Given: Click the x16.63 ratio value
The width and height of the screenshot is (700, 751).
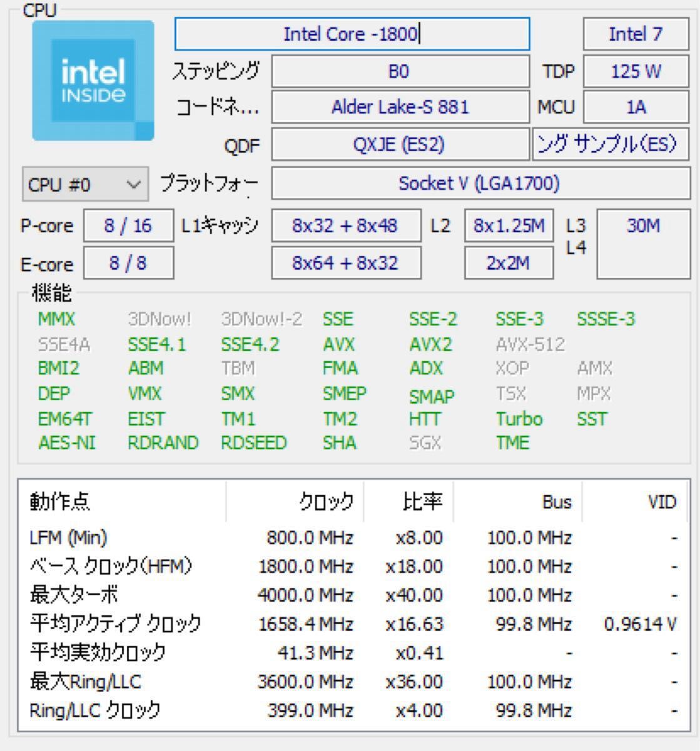Looking at the screenshot, I should (414, 624).
